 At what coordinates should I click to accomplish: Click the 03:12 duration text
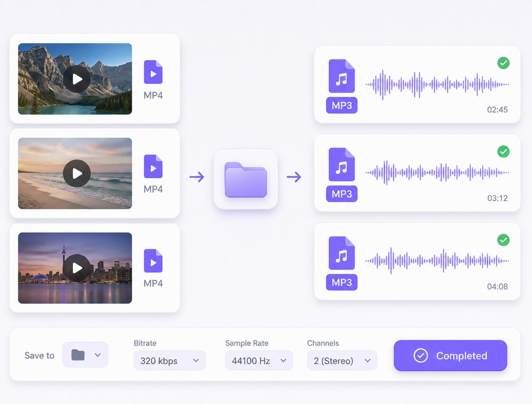[x=497, y=198]
